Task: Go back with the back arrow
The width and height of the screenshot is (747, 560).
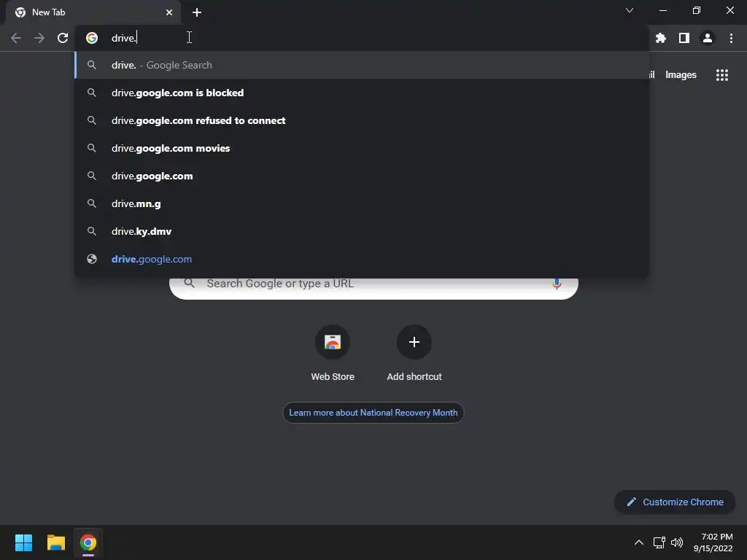Action: 16,38
